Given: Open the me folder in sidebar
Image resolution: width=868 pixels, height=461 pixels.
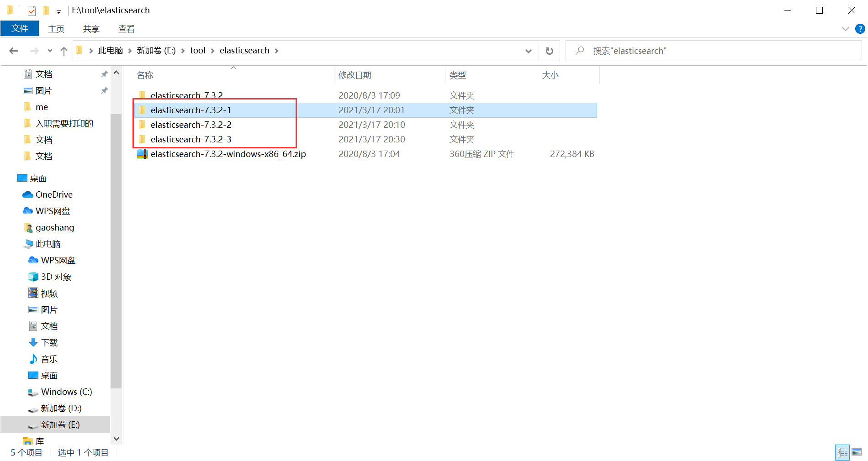Looking at the screenshot, I should click(42, 107).
